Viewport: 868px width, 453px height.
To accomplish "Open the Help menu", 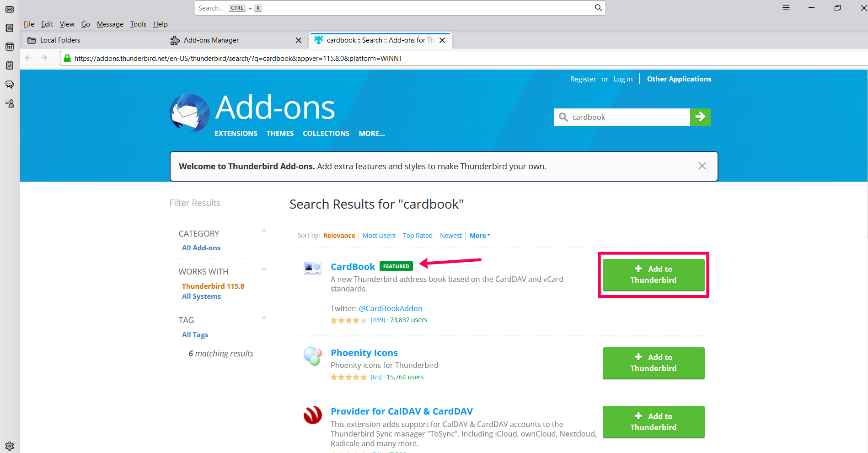I will click(161, 24).
